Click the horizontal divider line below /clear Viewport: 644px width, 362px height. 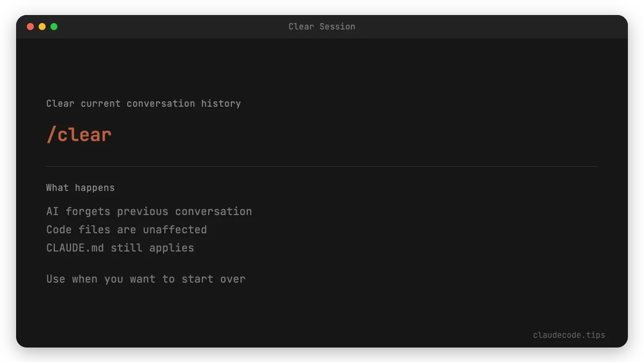322,167
